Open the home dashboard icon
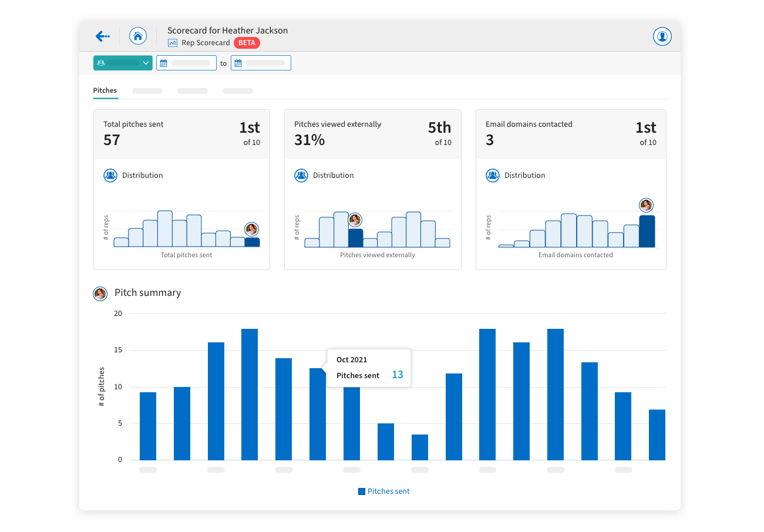The width and height of the screenshot is (764, 532). pos(137,36)
